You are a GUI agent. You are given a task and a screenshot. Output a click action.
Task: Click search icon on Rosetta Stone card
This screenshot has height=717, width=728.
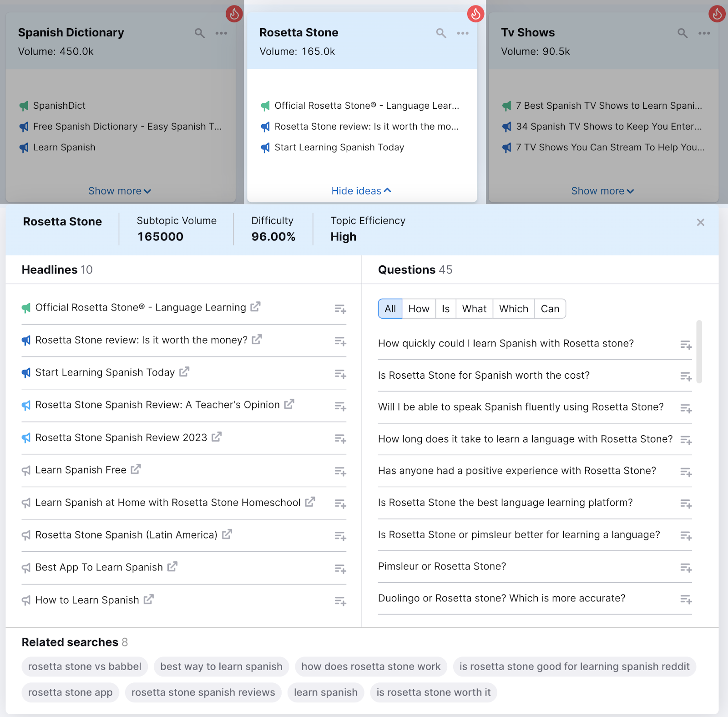tap(441, 33)
